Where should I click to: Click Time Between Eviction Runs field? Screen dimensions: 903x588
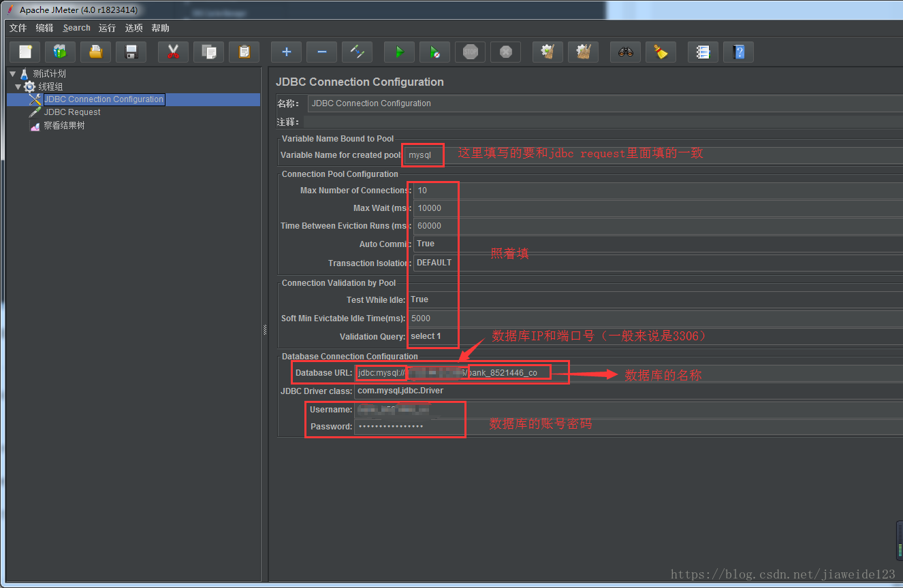pos(658,226)
